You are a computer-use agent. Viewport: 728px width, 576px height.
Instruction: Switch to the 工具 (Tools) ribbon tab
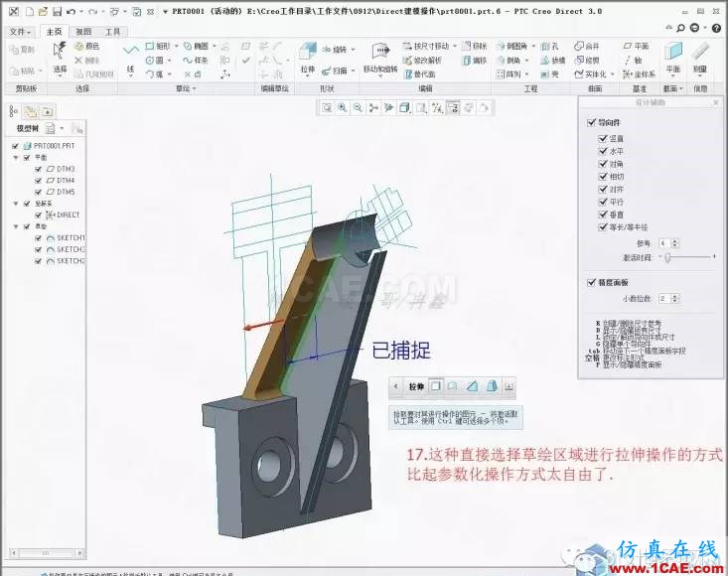[x=112, y=32]
